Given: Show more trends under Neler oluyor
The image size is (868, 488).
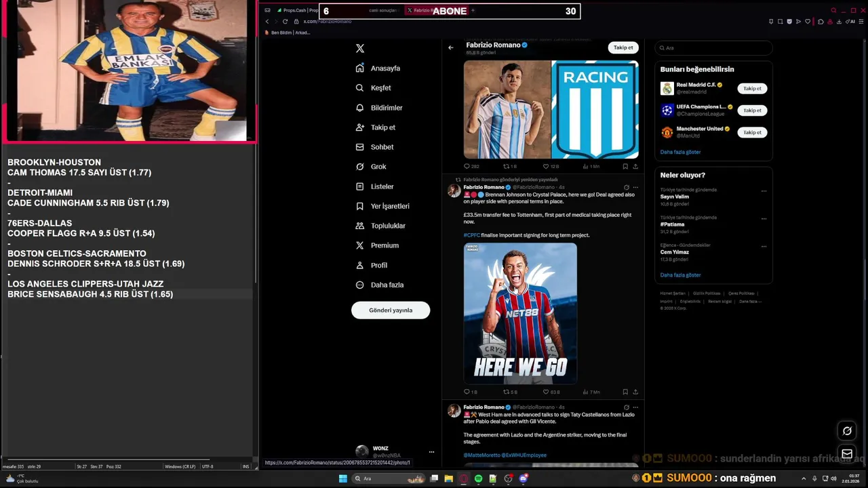Looking at the screenshot, I should click(680, 275).
